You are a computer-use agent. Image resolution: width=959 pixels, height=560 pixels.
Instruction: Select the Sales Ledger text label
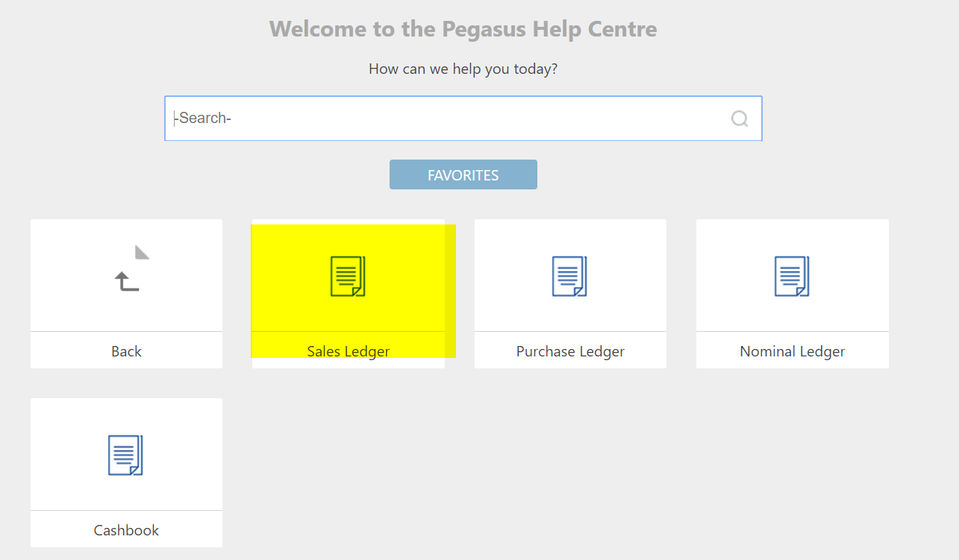pos(349,351)
